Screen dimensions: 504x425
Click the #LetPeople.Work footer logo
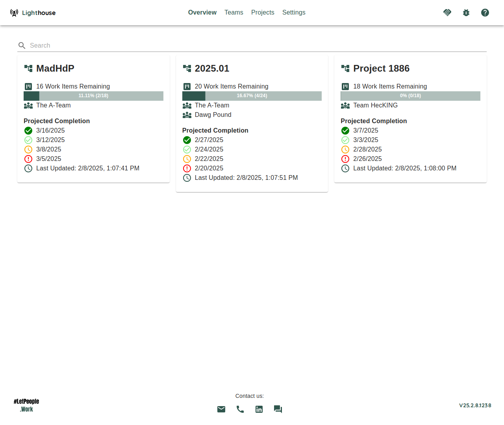[x=26, y=405]
